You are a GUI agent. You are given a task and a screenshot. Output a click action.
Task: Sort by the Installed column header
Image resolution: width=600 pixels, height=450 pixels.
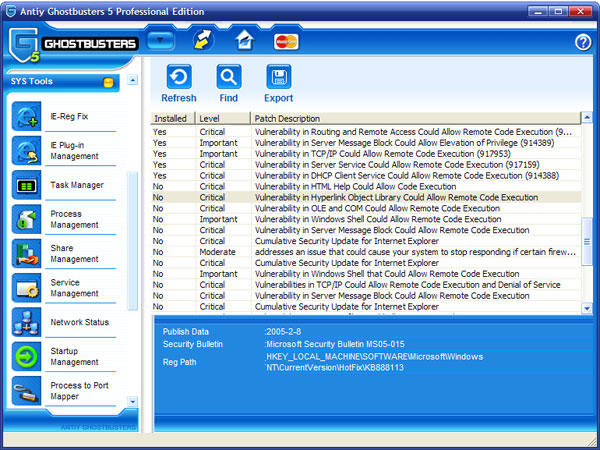tap(173, 118)
